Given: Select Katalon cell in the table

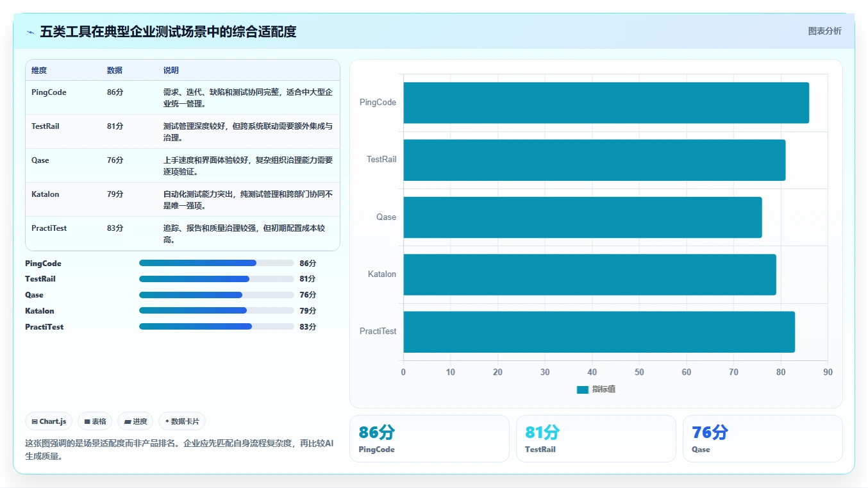Looking at the screenshot, I should tap(45, 194).
